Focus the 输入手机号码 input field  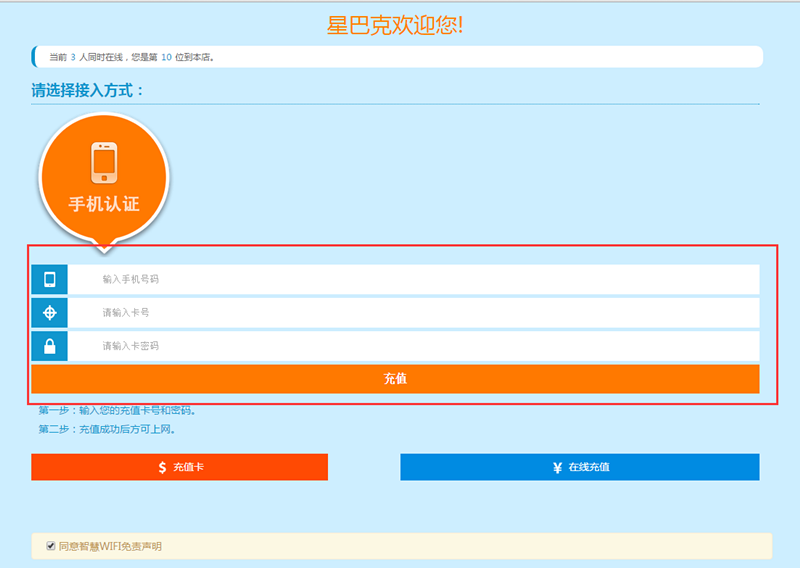[413, 280]
